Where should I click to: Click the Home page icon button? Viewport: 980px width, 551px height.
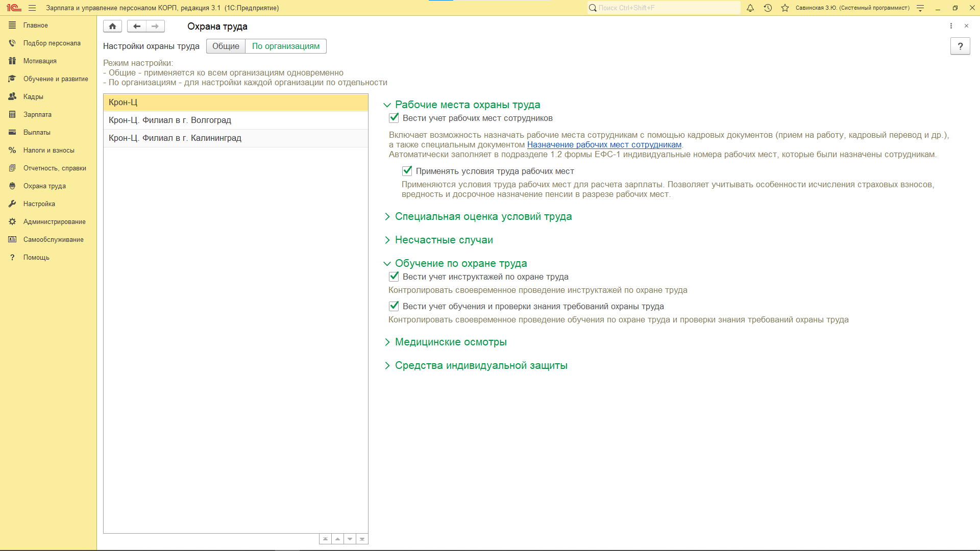(x=112, y=26)
